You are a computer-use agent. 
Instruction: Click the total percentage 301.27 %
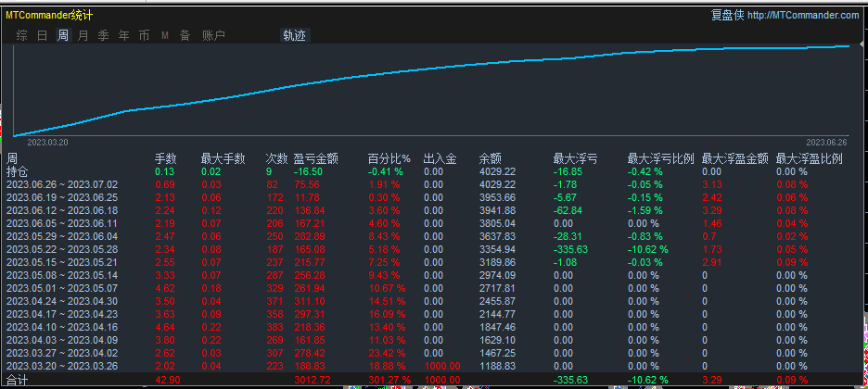pyautogui.click(x=390, y=380)
